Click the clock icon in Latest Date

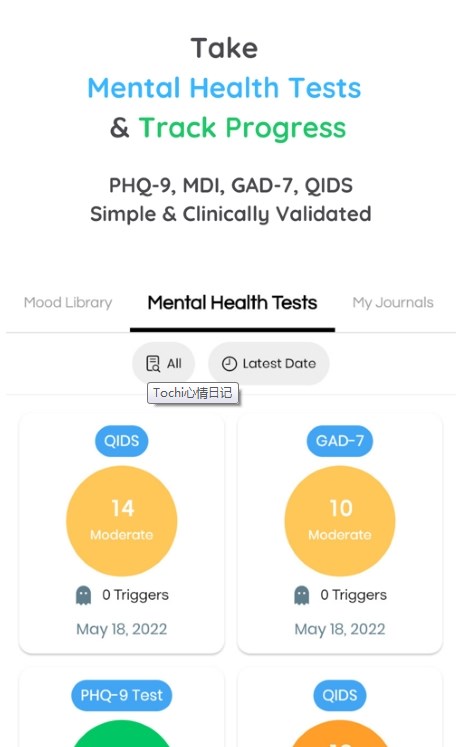point(229,363)
